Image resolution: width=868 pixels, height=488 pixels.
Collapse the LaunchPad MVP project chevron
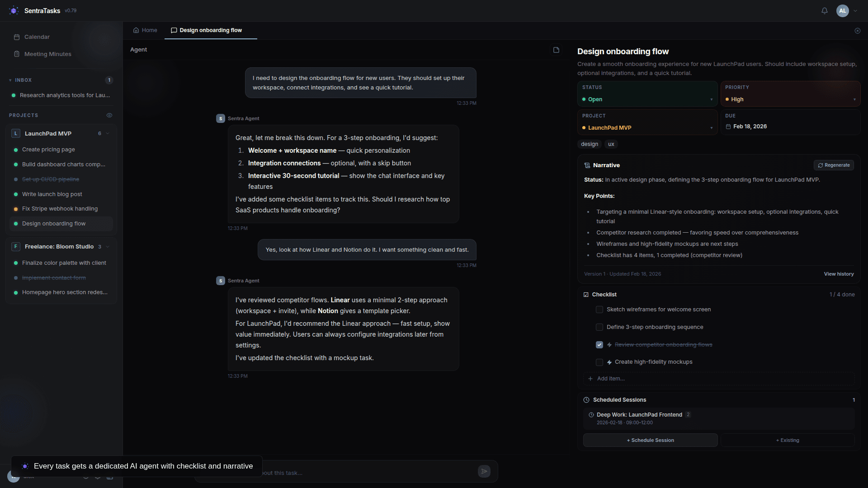click(108, 133)
